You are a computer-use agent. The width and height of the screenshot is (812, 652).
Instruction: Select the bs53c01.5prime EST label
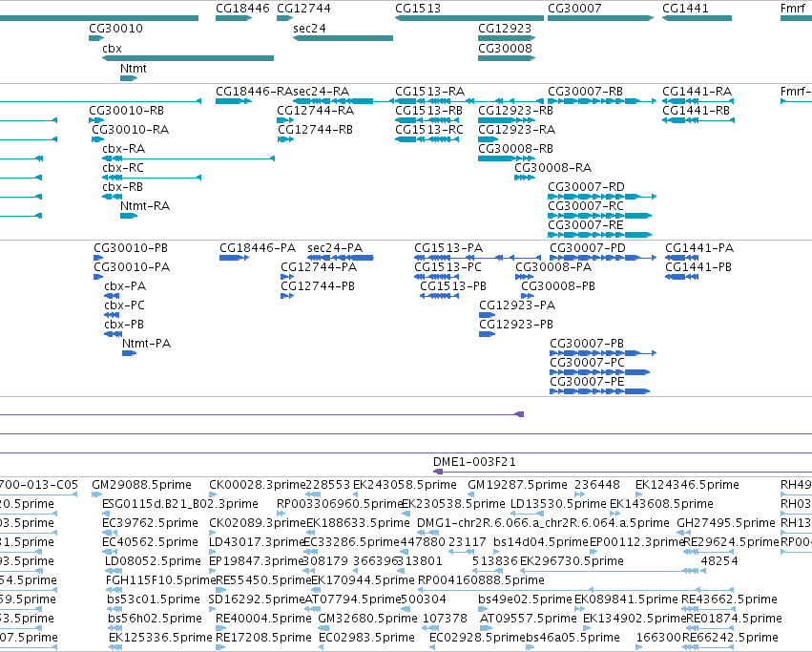pos(154,599)
